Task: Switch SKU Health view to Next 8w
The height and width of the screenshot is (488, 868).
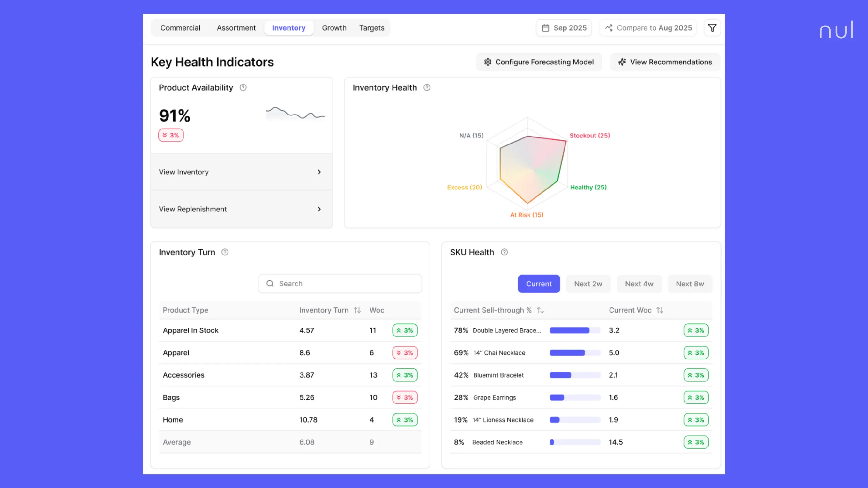Action: [690, 284]
